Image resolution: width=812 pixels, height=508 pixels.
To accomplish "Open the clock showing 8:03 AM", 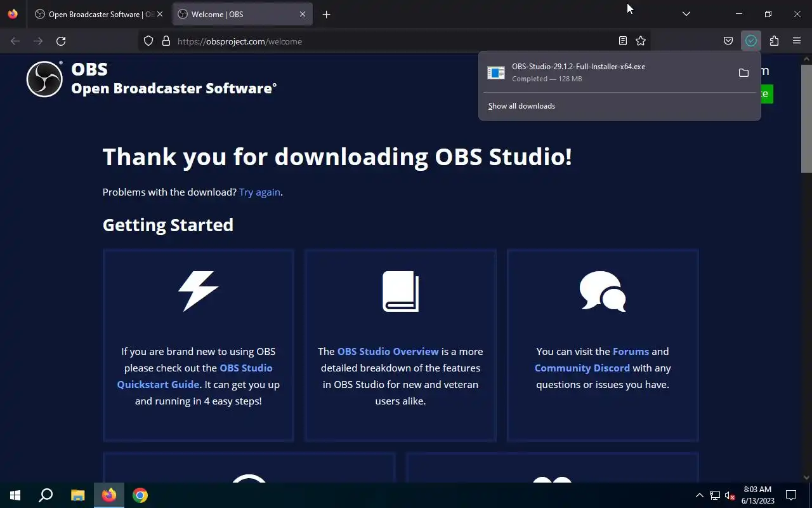I will coord(757,495).
